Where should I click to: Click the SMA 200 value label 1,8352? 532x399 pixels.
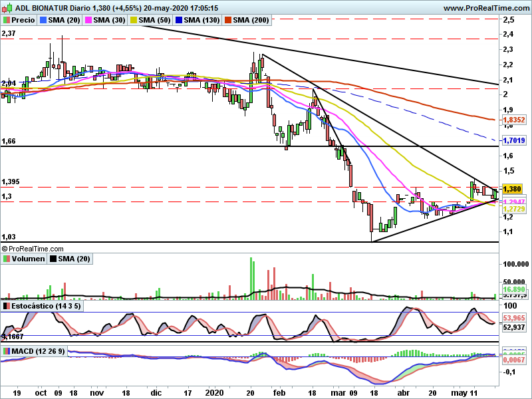513,120
